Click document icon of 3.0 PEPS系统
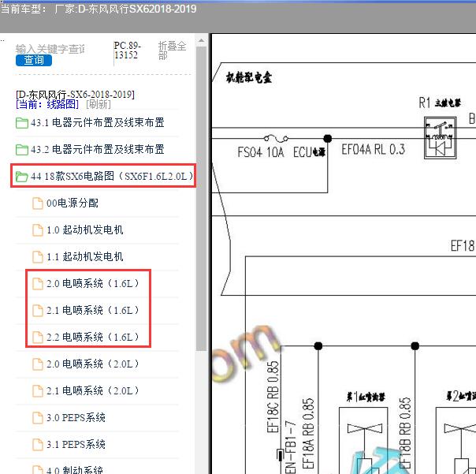This screenshot has width=476, height=474. (x=38, y=418)
